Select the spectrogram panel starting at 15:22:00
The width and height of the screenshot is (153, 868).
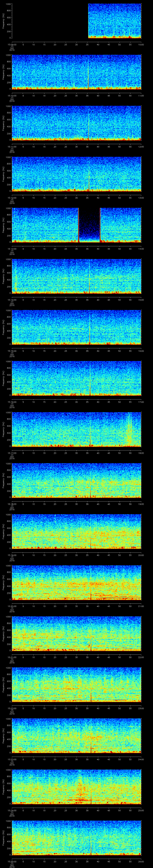point(76,685)
